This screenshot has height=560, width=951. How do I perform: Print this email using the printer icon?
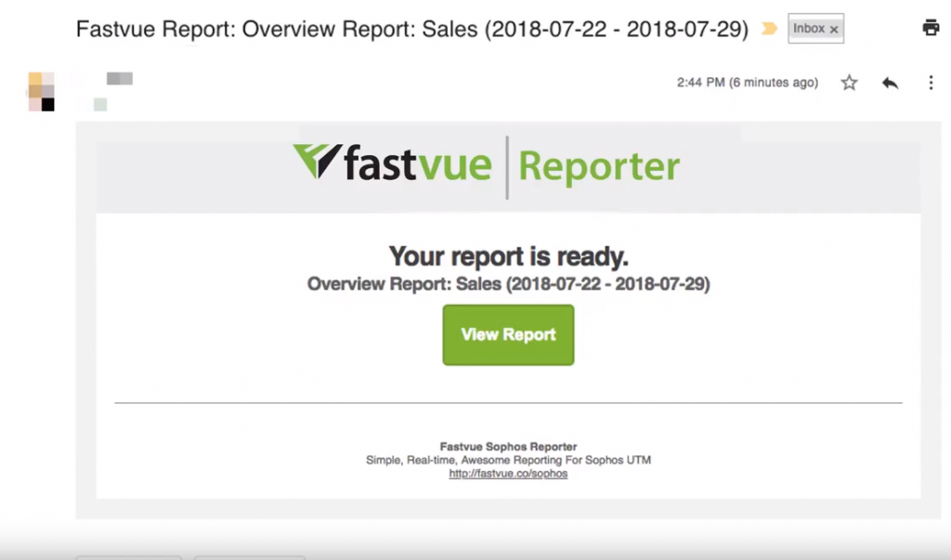931,28
